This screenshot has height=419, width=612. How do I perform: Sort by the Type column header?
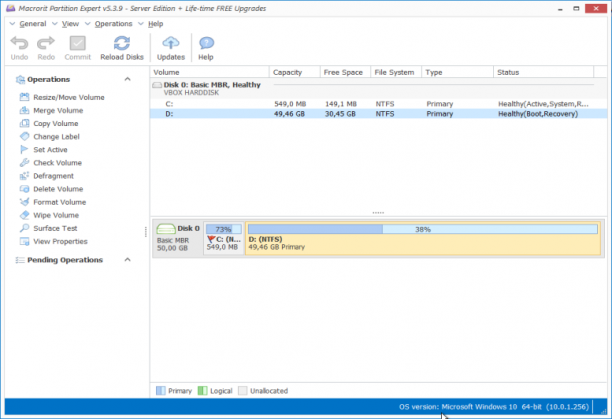pos(457,72)
